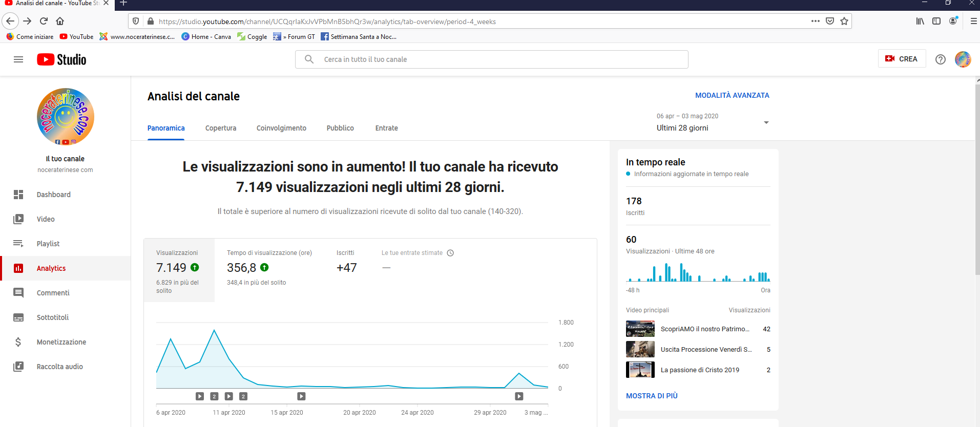
Task: Open La passione di Cristo 2019 thumbnail
Action: 640,370
